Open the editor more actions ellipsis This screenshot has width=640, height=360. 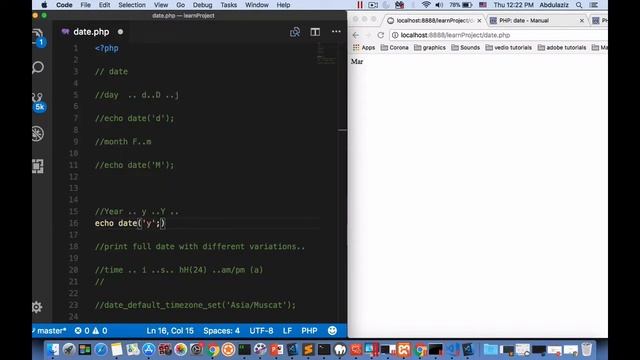[336, 31]
